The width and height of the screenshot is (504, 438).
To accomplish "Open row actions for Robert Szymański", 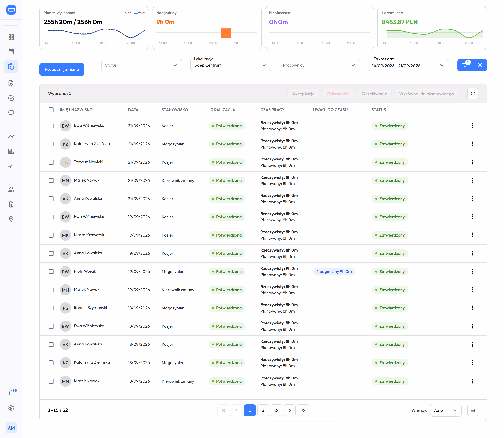I will pyautogui.click(x=472, y=308).
